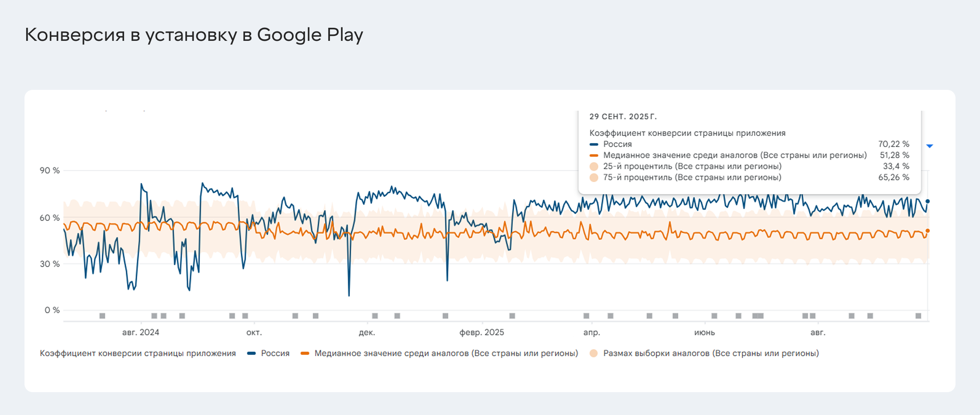Click the orange median swatch in tooltip
The image size is (980, 415).
click(594, 155)
